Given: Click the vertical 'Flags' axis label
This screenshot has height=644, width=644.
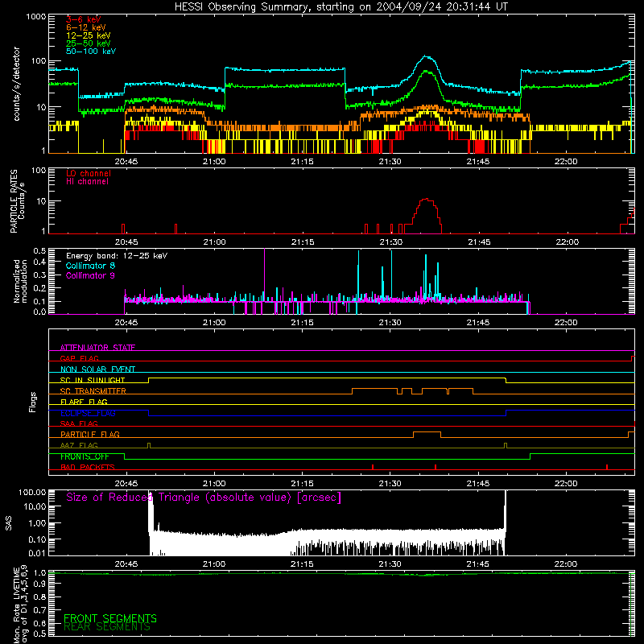Looking at the screenshot, I should click(33, 402).
